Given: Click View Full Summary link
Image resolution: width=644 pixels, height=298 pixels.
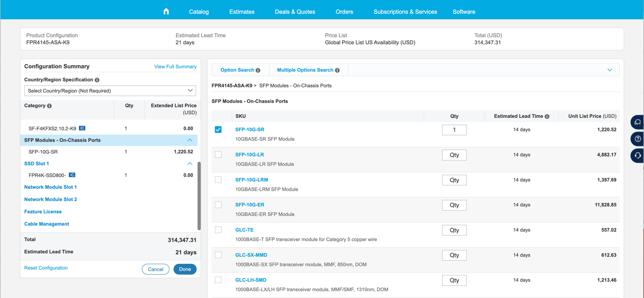Looking at the screenshot, I should 175,67.
